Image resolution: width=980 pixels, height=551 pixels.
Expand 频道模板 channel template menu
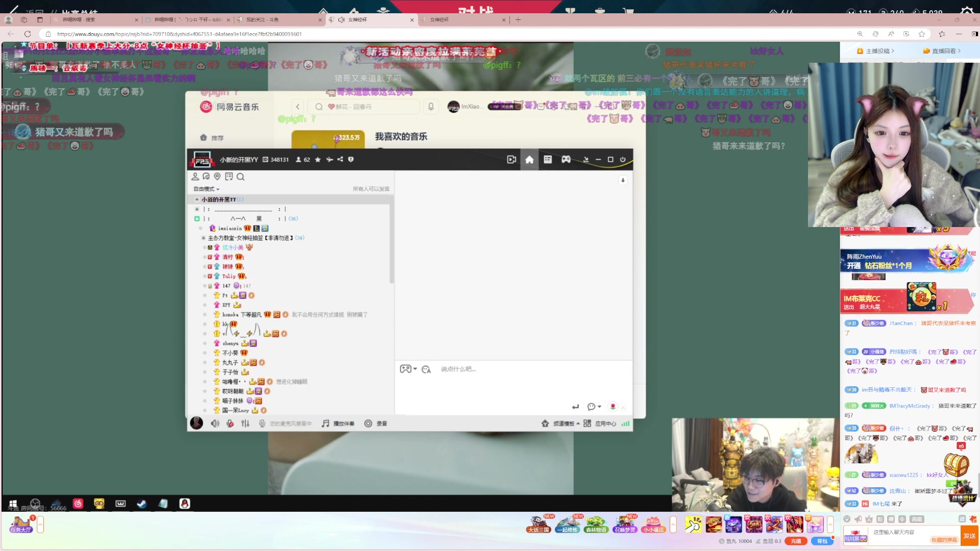coord(560,423)
